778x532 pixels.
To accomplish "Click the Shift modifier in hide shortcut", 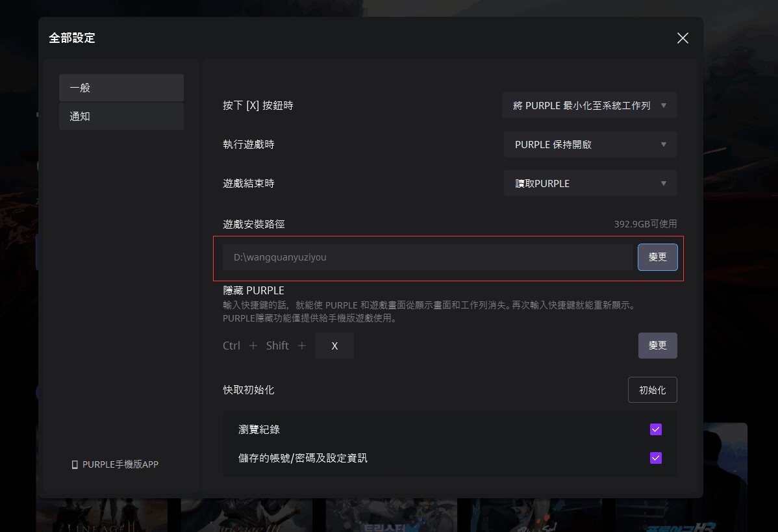I will click(x=277, y=346).
